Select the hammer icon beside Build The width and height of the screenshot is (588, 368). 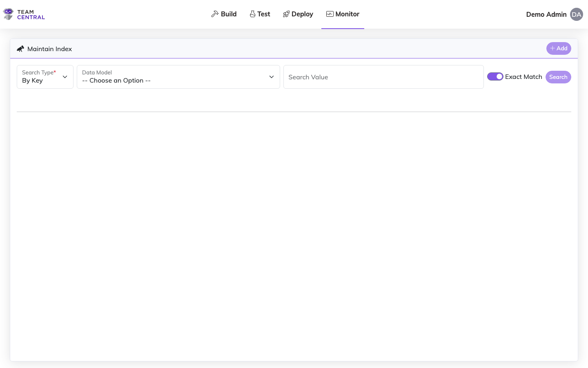(x=214, y=13)
